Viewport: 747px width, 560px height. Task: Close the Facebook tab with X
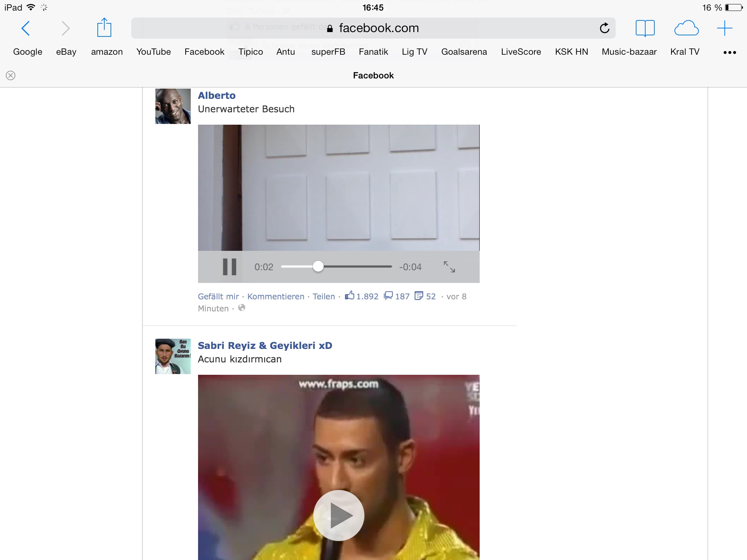[11, 75]
